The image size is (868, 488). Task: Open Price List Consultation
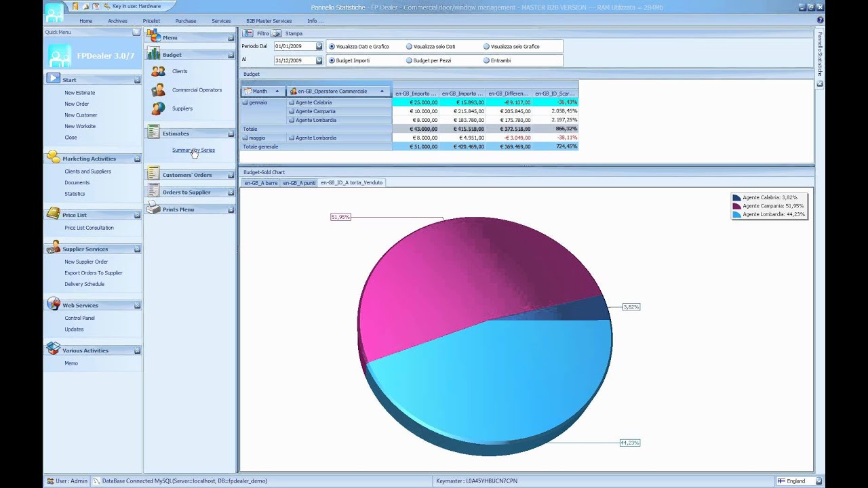[x=89, y=228]
